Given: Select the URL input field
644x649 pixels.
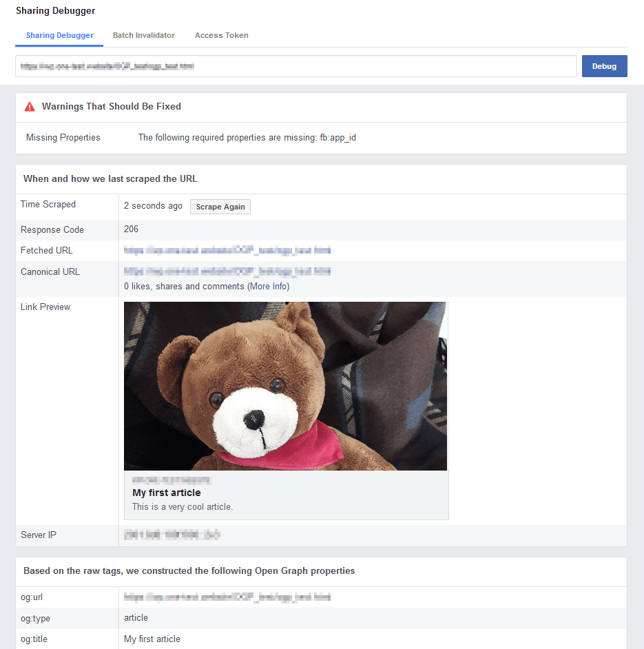Looking at the screenshot, I should 296,65.
